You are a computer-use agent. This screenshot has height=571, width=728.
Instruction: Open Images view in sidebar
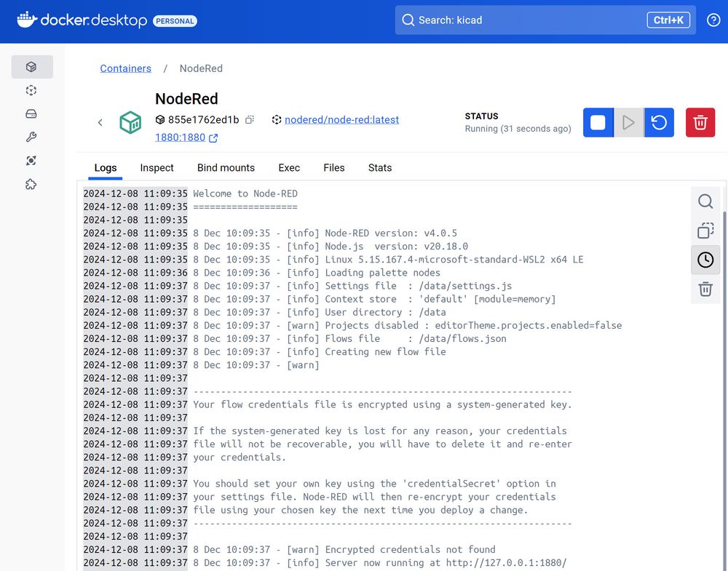[x=31, y=90]
